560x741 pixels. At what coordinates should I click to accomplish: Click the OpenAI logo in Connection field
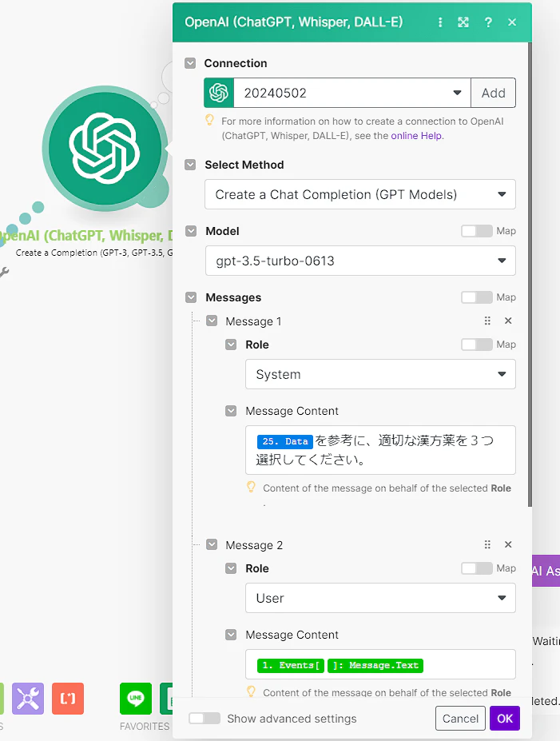point(219,93)
